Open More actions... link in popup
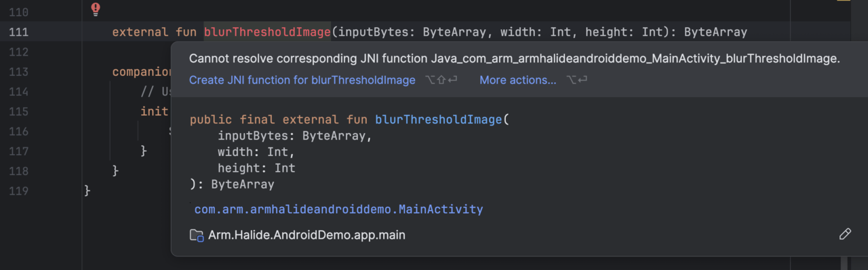Screen dimensions: 868x270 [x=518, y=80]
